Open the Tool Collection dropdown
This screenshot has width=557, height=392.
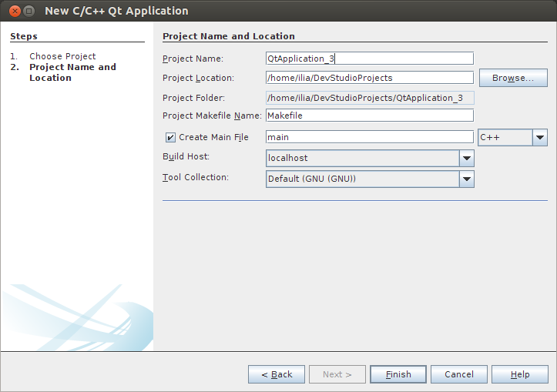coord(466,179)
